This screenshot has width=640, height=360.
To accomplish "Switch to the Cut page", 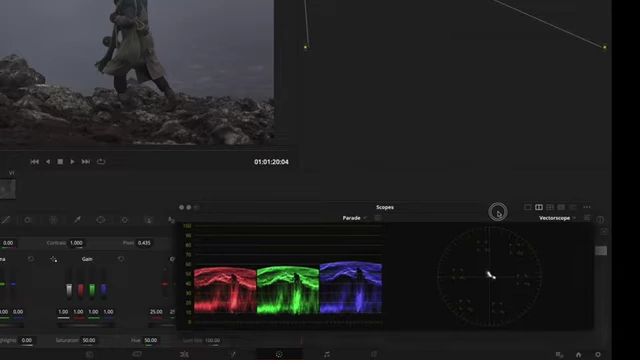I will tap(137, 354).
